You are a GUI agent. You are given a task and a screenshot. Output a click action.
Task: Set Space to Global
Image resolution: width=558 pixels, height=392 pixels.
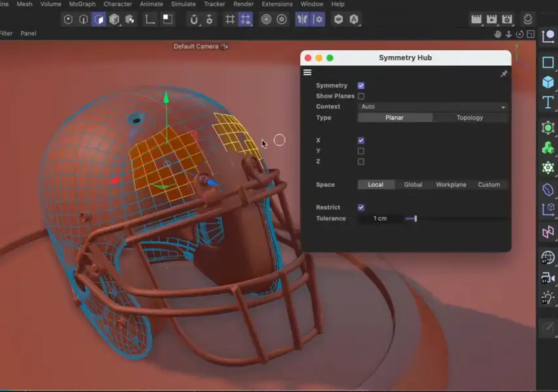point(413,185)
